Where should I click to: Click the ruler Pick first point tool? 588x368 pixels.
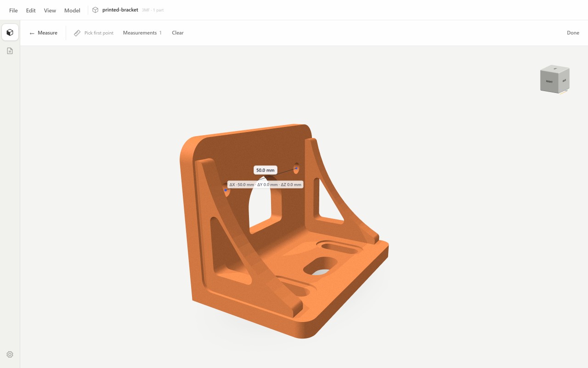point(94,33)
